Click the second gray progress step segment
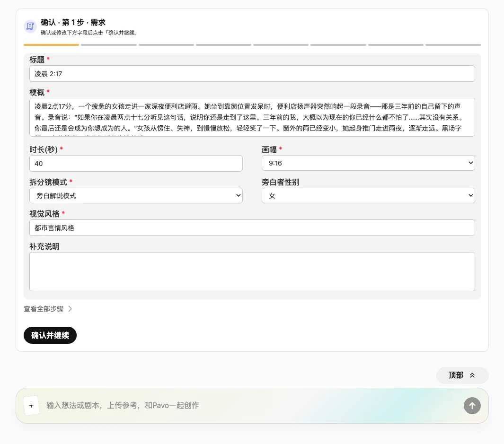 point(109,45)
